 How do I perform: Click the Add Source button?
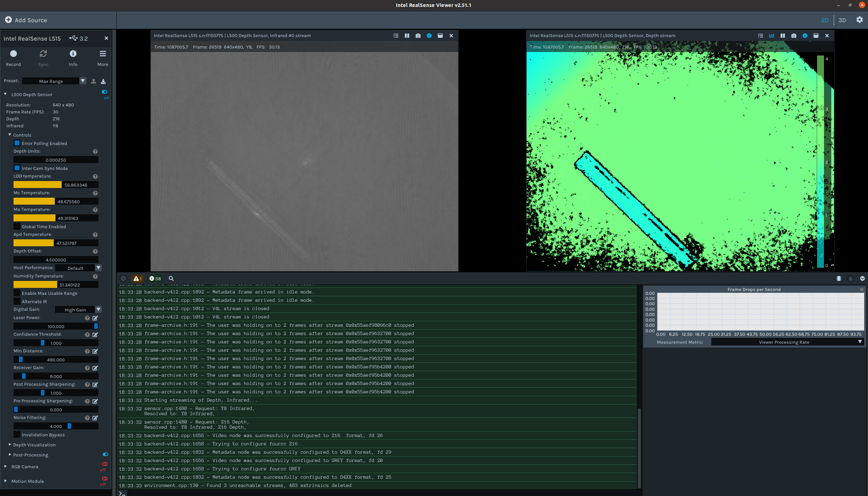(x=26, y=20)
